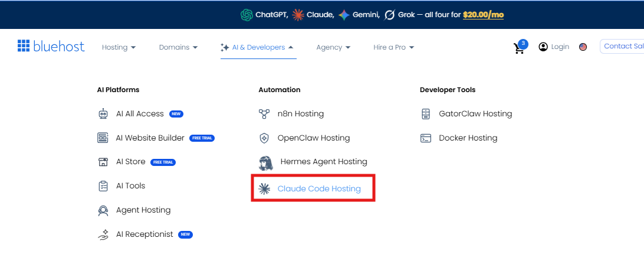Click the Claude logo in banner
Screen dimensions: 644x264
tap(298, 15)
